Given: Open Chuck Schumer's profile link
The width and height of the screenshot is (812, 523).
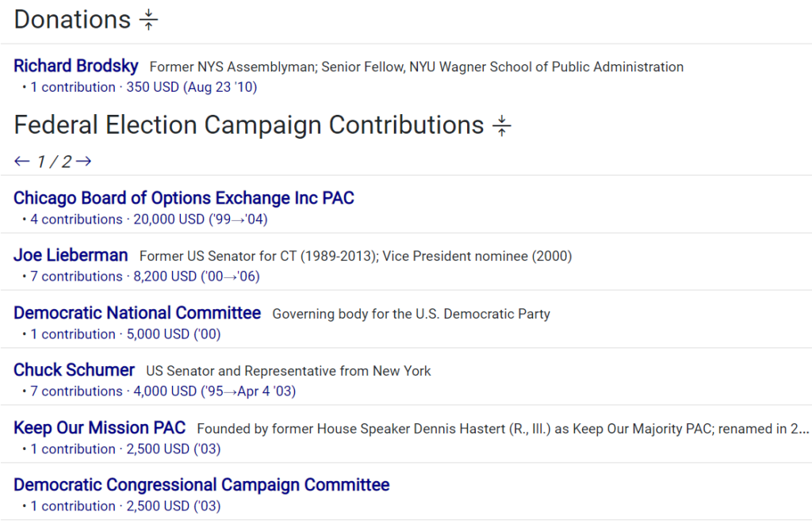Looking at the screenshot, I should click(75, 370).
